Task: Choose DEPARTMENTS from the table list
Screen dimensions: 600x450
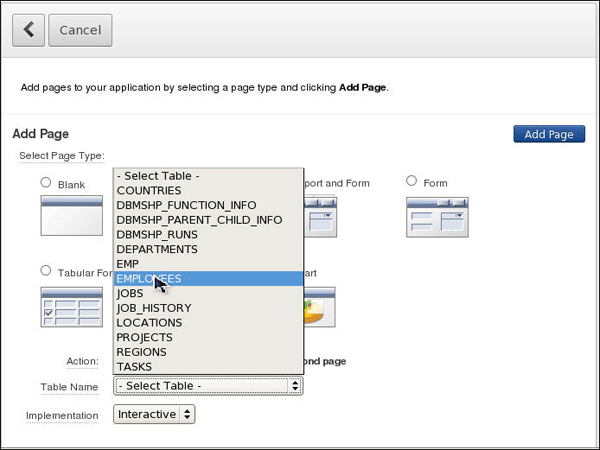Action: [x=209, y=249]
